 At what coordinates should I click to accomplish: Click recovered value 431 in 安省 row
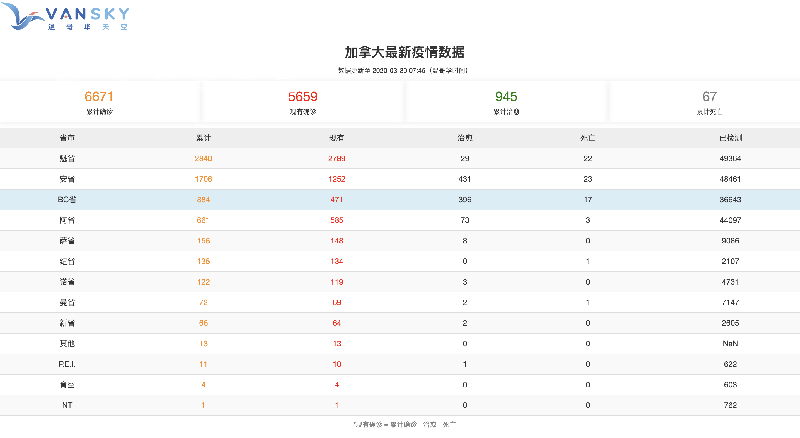coord(465,179)
